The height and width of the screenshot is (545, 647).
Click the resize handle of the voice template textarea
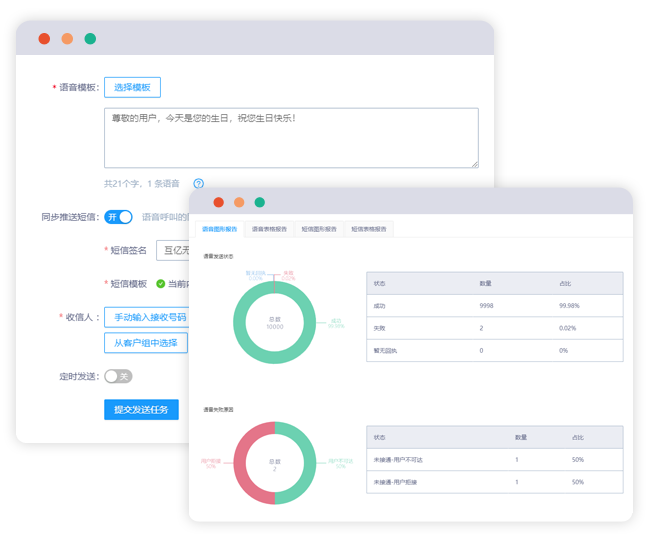click(x=474, y=163)
